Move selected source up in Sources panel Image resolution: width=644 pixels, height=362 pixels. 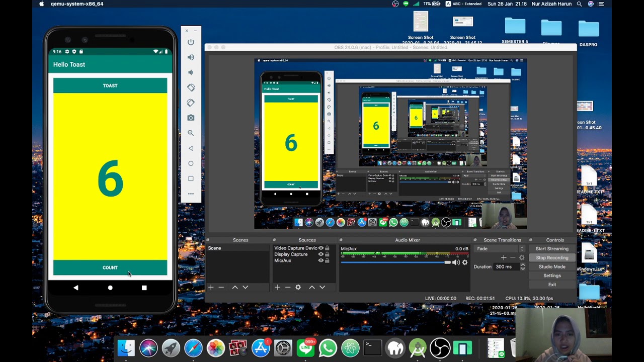311,287
